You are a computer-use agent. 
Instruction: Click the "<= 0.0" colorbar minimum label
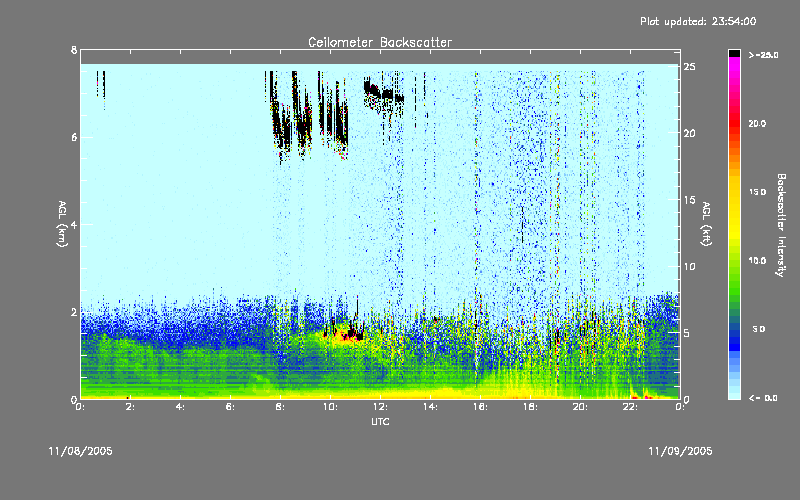763,398
